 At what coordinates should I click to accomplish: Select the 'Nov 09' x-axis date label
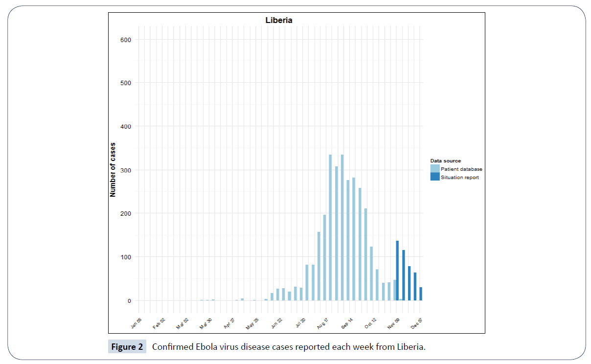point(393,323)
